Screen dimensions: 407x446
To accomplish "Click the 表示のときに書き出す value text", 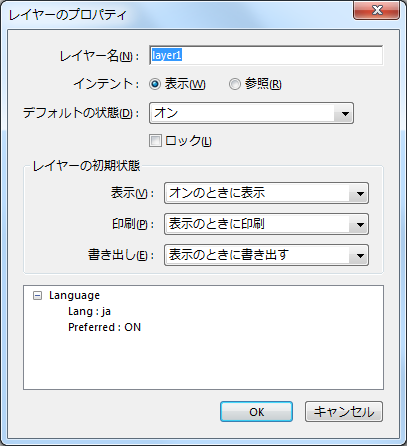I will click(x=229, y=255).
